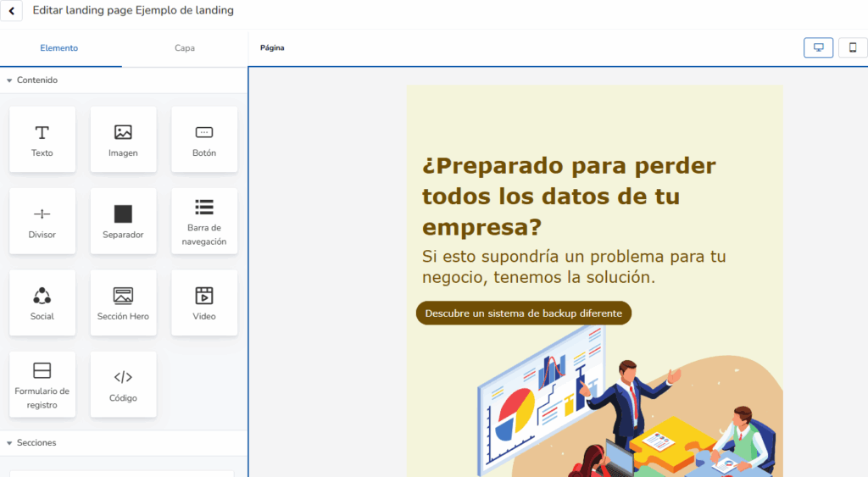The image size is (868, 477).
Task: Collapse the Contenido section
Action: [9, 80]
